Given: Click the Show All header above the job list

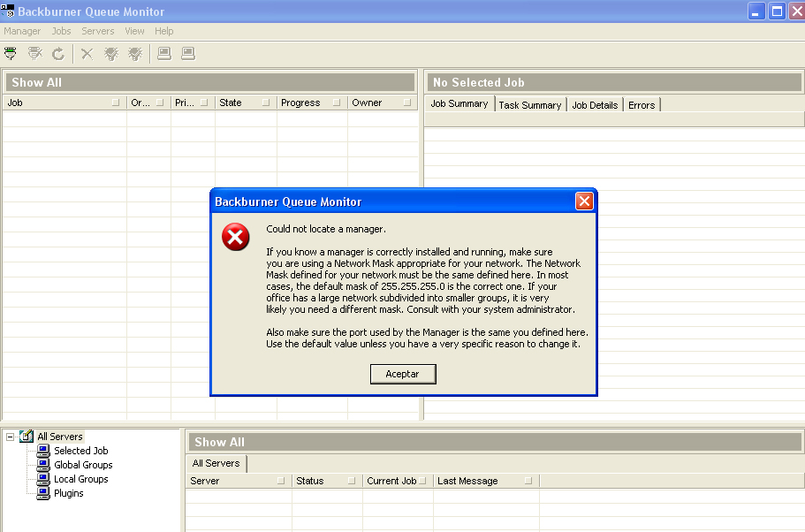Looking at the screenshot, I should click(210, 82).
